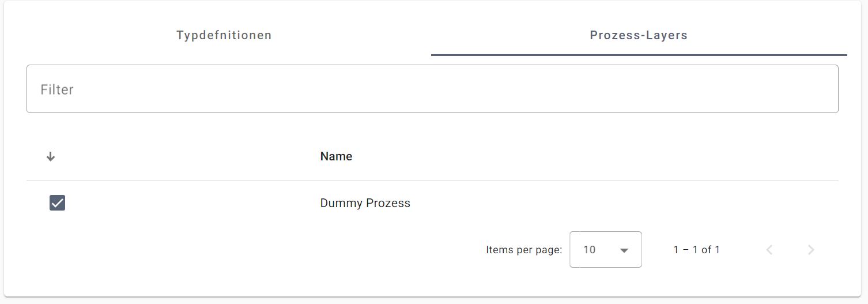Image resolution: width=868 pixels, height=304 pixels.
Task: Open the Items per page dropdown
Action: click(x=605, y=249)
